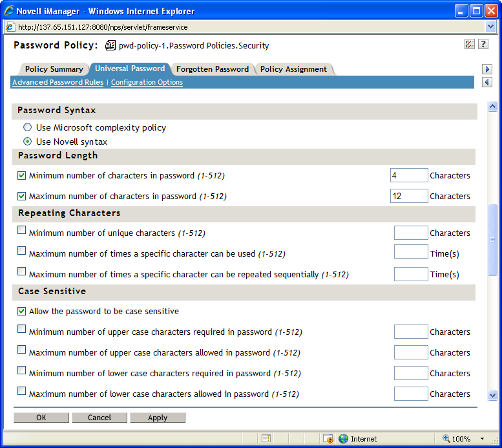Click the left arrow to scroll sub-tabs

487,82
